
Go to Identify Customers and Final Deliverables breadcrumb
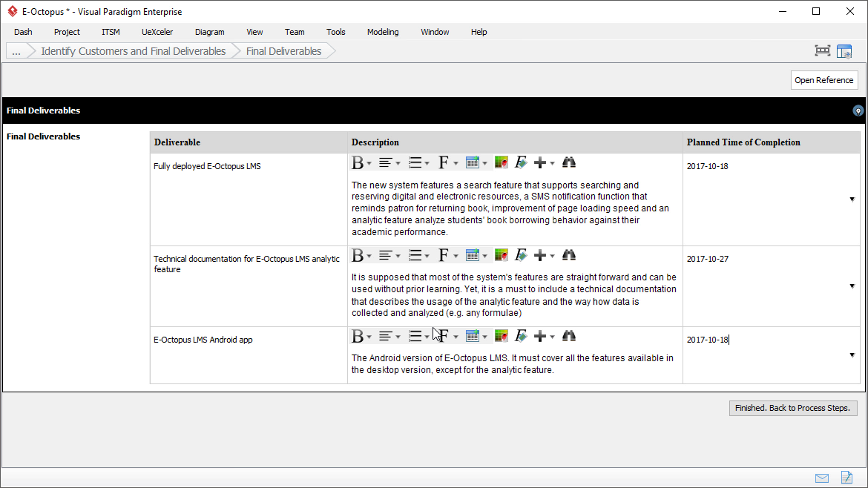[x=134, y=51]
